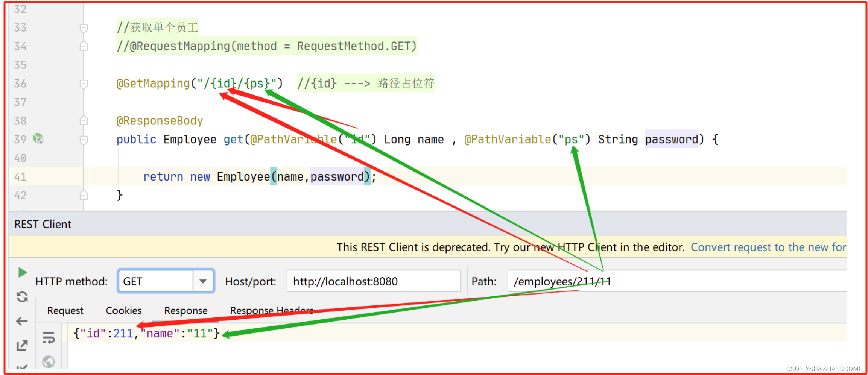
Task: Open response in browser globe icon
Action: (x=49, y=362)
